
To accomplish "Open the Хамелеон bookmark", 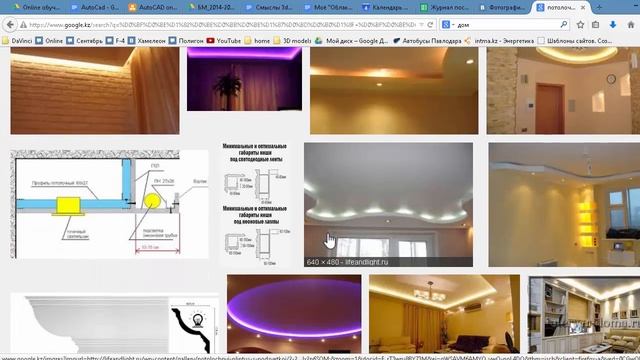I will pyautogui.click(x=147, y=40).
